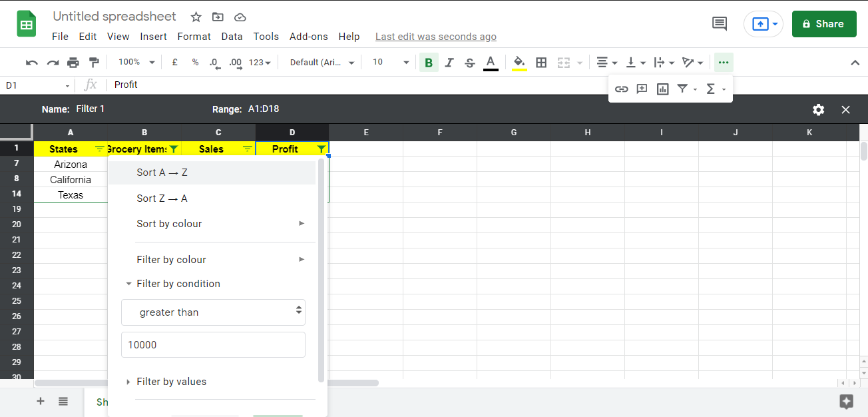Screen dimensions: 868x417
Task: Toggle the More toolbar options button
Action: [x=724, y=63]
